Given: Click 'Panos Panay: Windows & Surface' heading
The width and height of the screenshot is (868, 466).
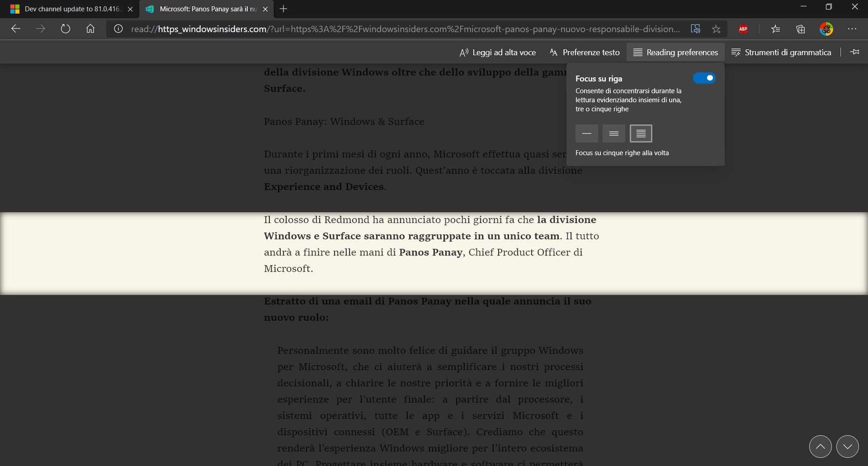Looking at the screenshot, I should tap(344, 122).
